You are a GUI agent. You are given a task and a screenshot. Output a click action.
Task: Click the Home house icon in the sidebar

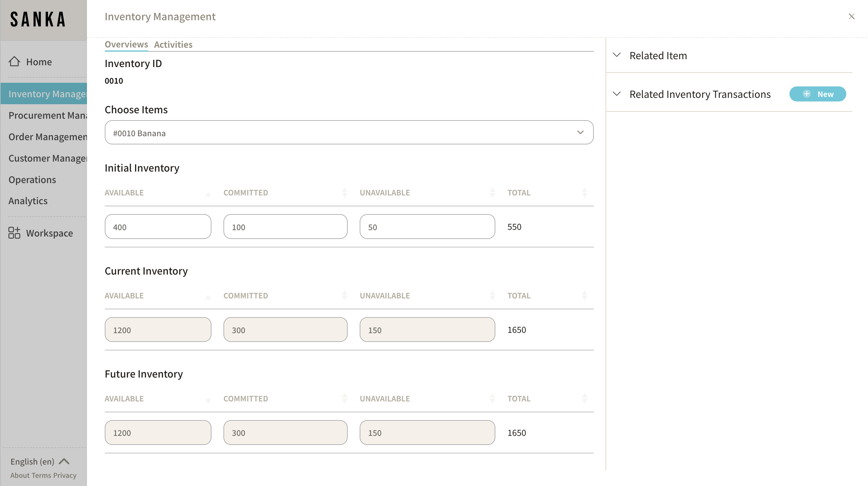(14, 61)
